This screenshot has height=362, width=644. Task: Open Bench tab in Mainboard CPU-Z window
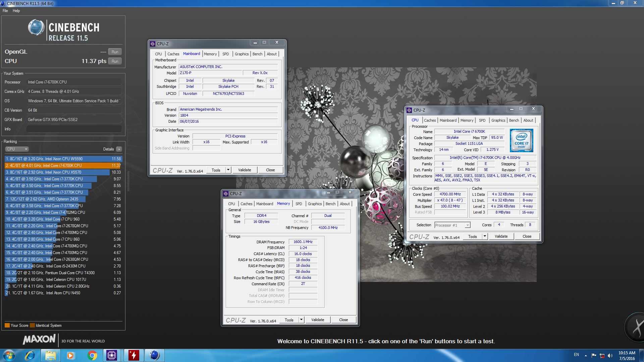point(257,54)
